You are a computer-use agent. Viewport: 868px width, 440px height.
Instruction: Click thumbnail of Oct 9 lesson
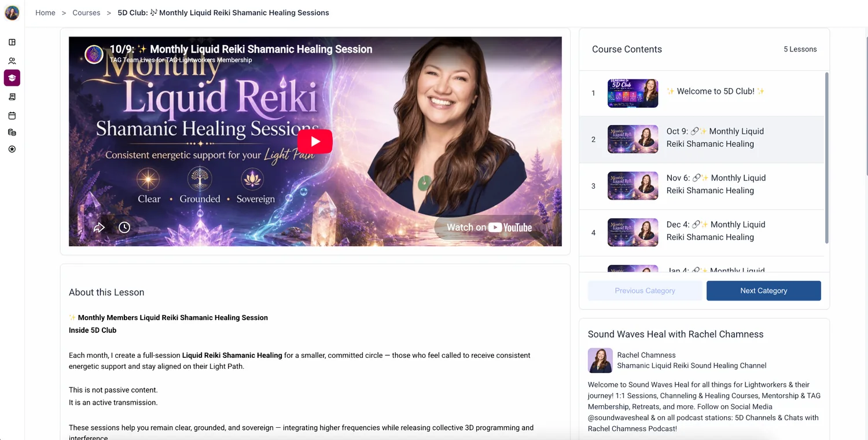(x=632, y=139)
